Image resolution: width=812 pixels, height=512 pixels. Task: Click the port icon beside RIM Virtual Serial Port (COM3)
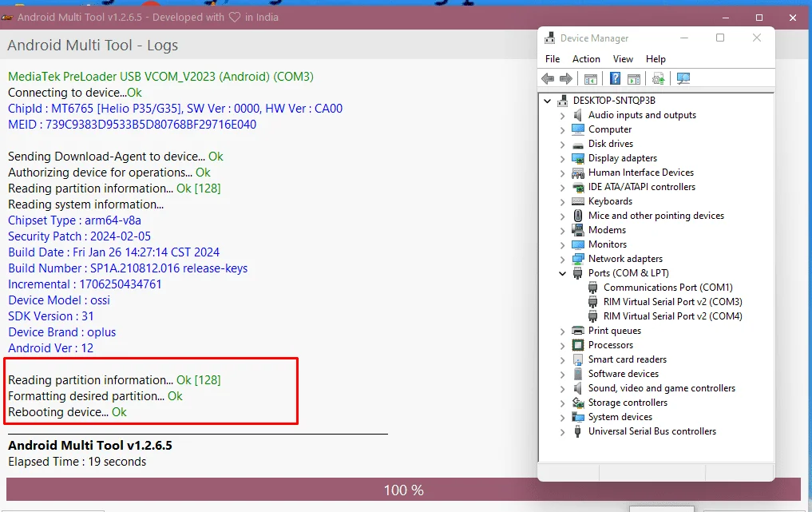593,302
